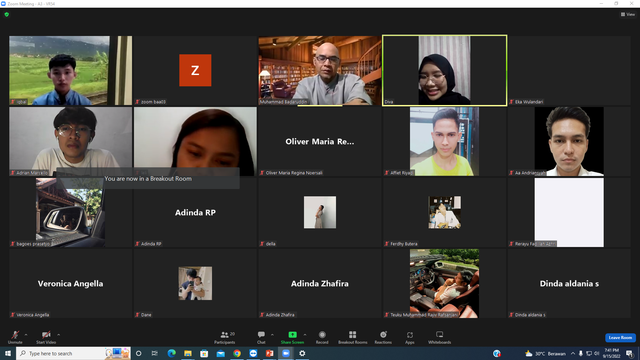Viewport: 640px width, 360px height.
Task: Switch to the active Zoom taskbar icon
Action: coord(286,353)
